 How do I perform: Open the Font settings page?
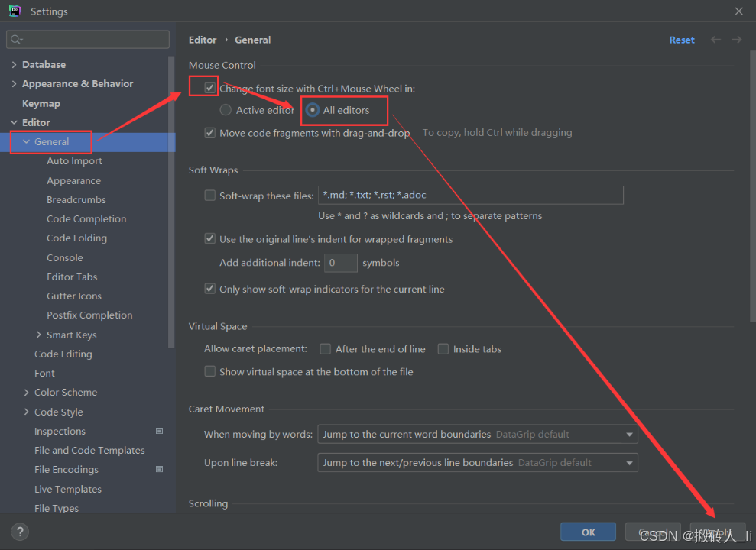tap(44, 374)
